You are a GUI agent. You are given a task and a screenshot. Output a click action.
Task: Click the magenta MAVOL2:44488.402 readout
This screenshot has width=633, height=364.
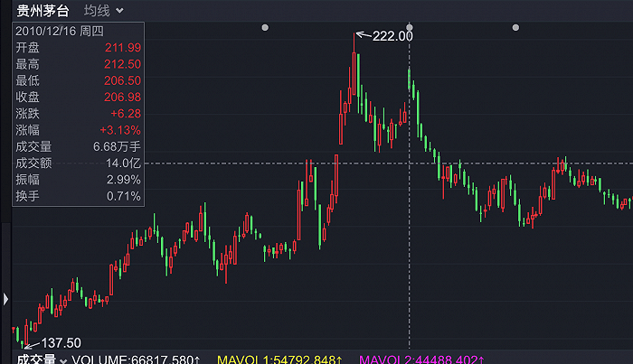(422, 359)
